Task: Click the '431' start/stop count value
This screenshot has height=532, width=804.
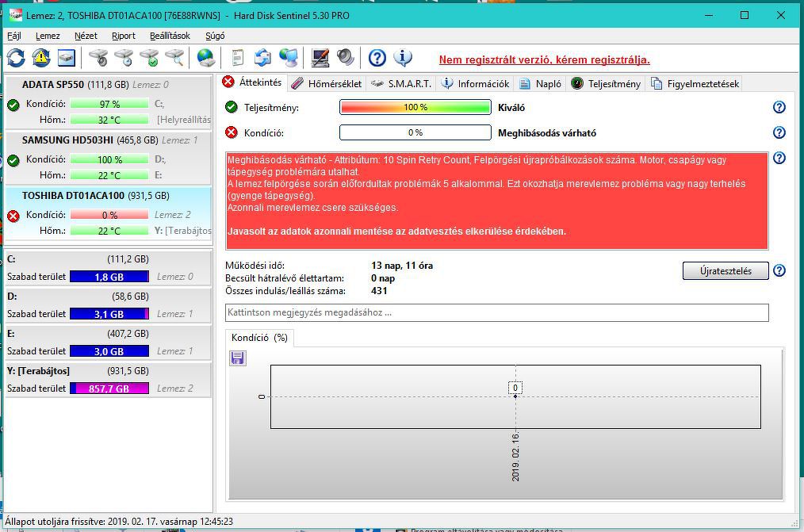Action: [380, 291]
